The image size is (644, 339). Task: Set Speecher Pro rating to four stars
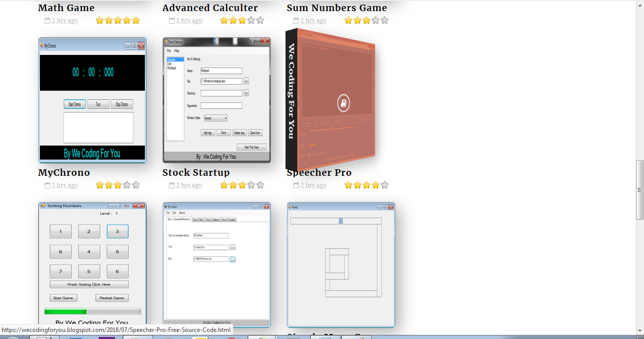click(x=376, y=185)
